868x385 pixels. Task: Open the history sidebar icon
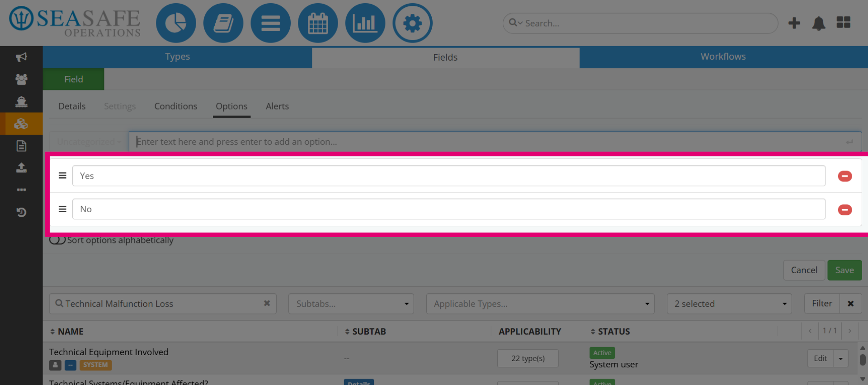tap(21, 212)
